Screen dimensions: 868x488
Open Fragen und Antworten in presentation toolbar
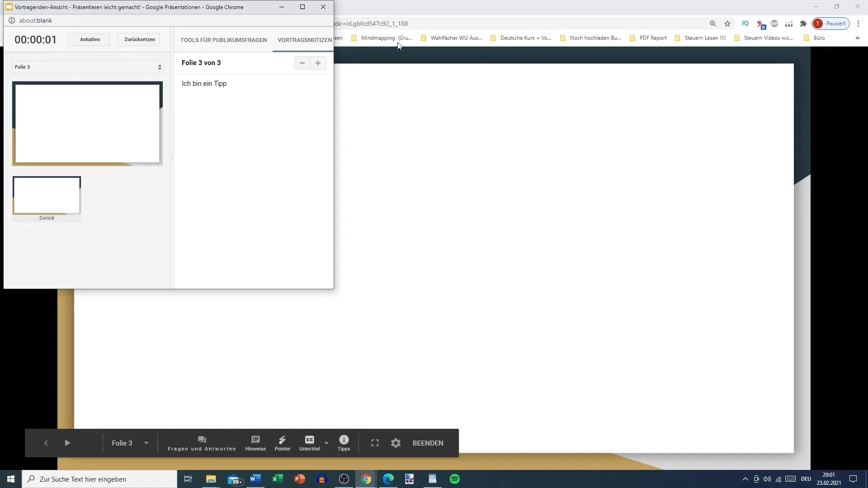[202, 443]
